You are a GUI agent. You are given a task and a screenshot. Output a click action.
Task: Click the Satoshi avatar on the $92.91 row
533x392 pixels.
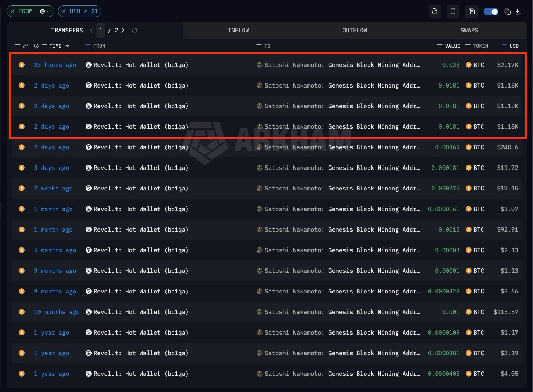point(260,229)
